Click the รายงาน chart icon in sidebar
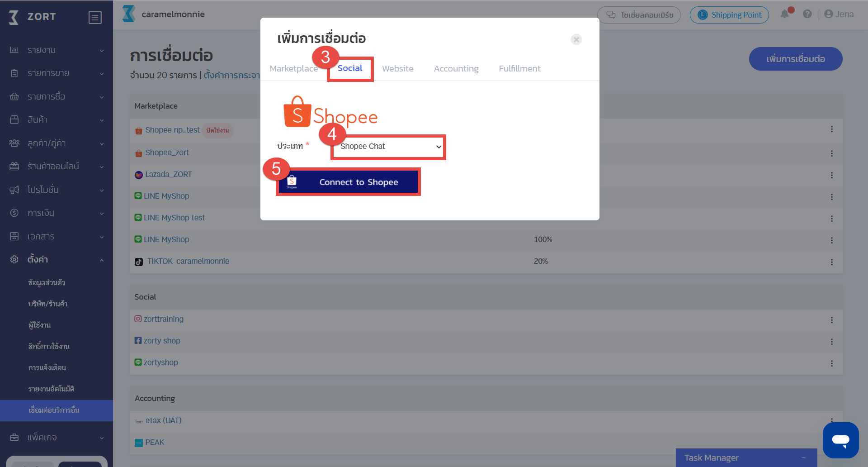868x467 pixels. [14, 50]
